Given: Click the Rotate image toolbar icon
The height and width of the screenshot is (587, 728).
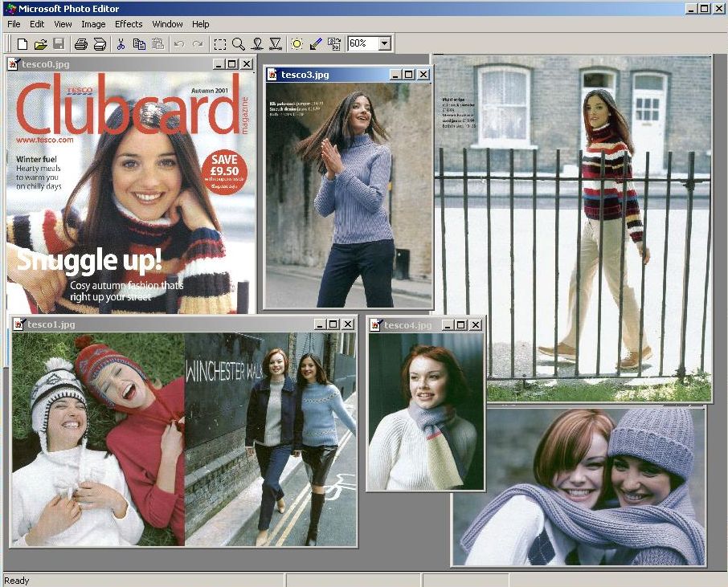Looking at the screenshot, I should pos(334,44).
